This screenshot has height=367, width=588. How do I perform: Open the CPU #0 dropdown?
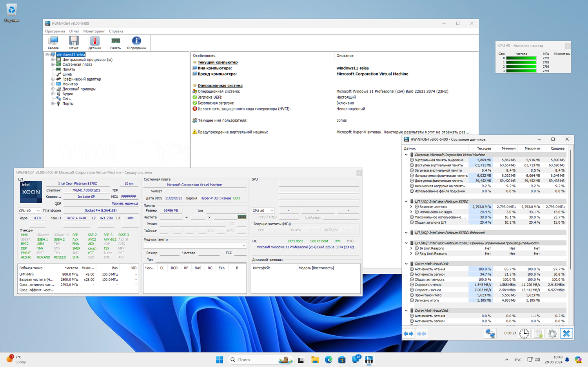pyautogui.click(x=29, y=211)
